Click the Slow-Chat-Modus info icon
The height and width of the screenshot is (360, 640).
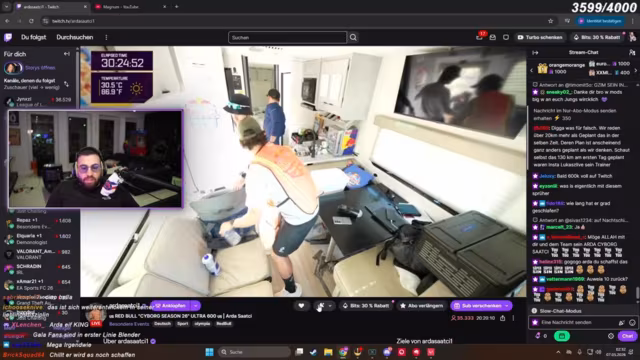(x=534, y=311)
